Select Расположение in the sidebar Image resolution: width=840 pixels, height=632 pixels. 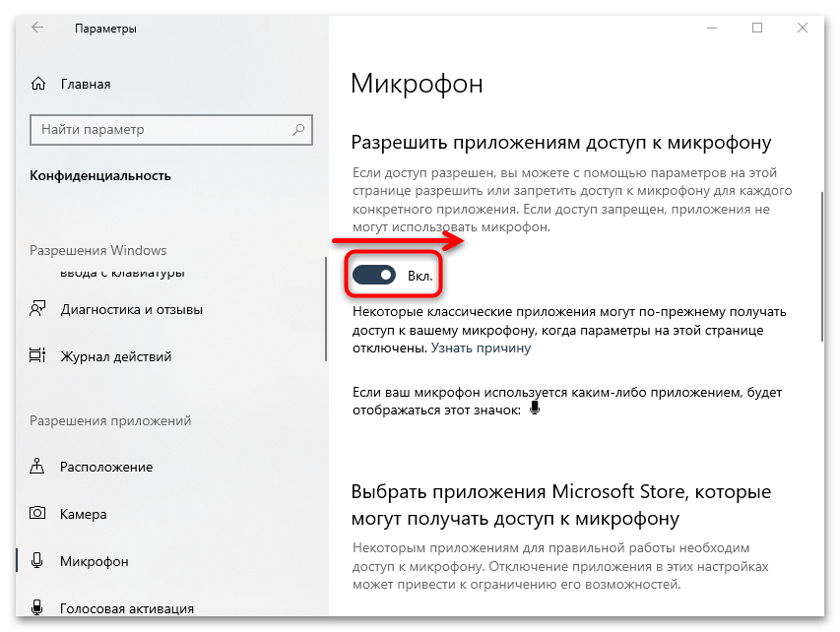(106, 467)
